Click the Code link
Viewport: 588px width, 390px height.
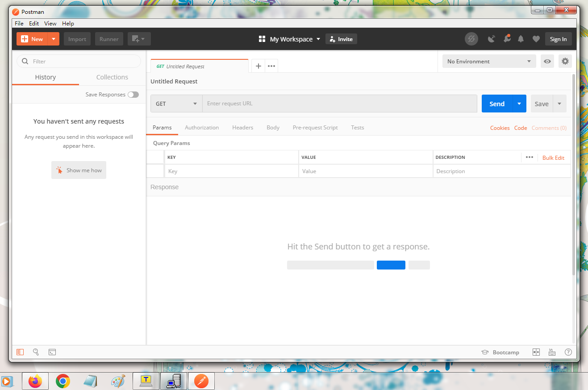[521, 128]
